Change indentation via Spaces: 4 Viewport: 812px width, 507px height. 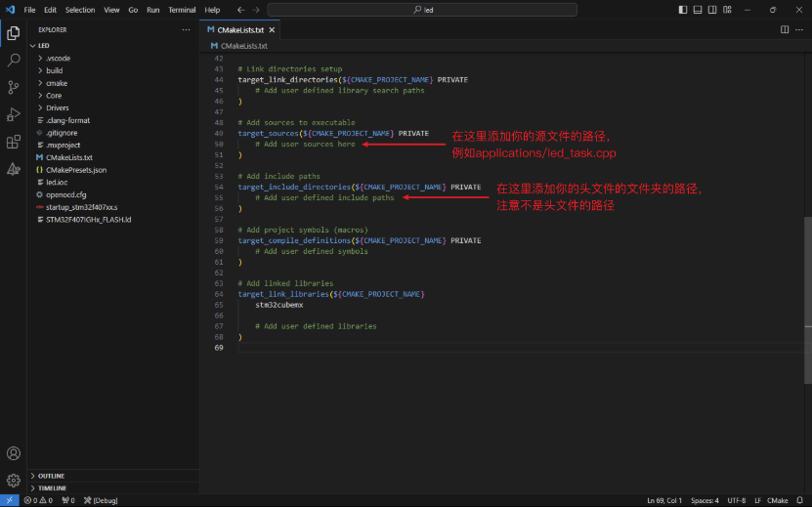705,500
